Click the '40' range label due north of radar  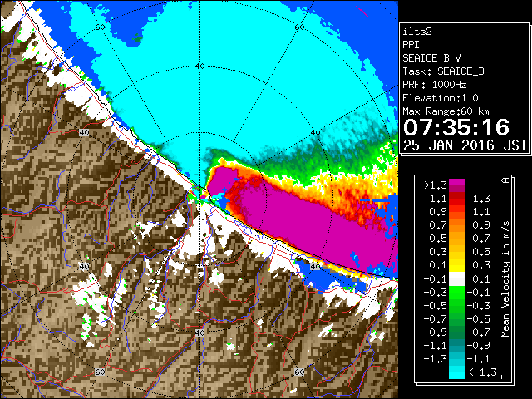[x=200, y=66]
